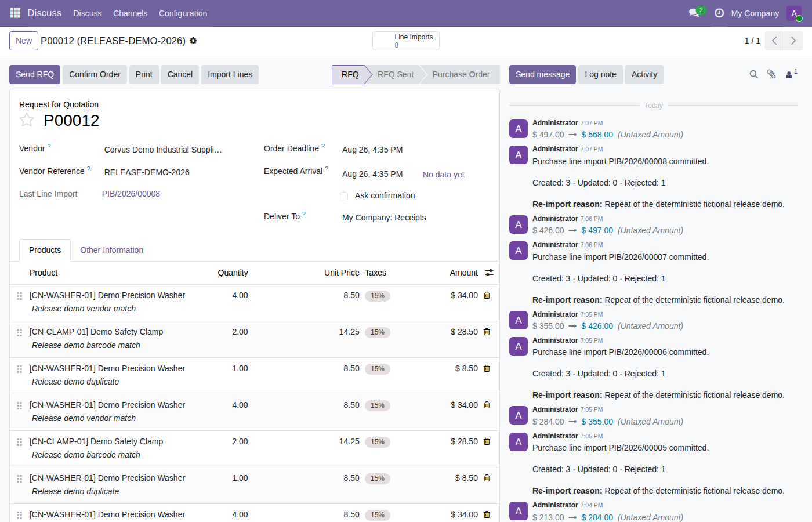This screenshot has width=812, height=522.
Task: Toggle the Ask confirmation checkbox
Action: pos(344,196)
